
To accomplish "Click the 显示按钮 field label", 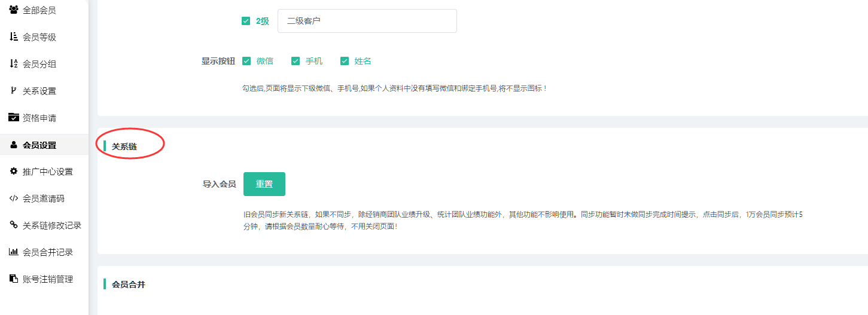I will (x=218, y=61).
